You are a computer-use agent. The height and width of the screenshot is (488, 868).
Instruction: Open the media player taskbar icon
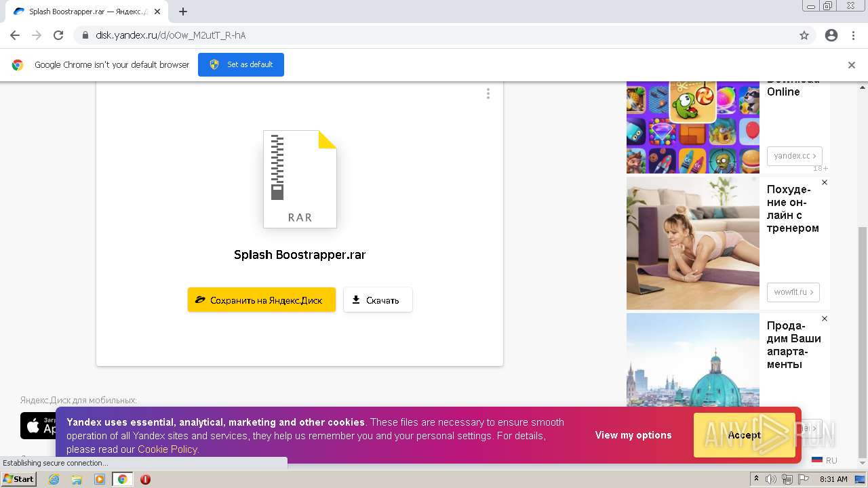100,479
